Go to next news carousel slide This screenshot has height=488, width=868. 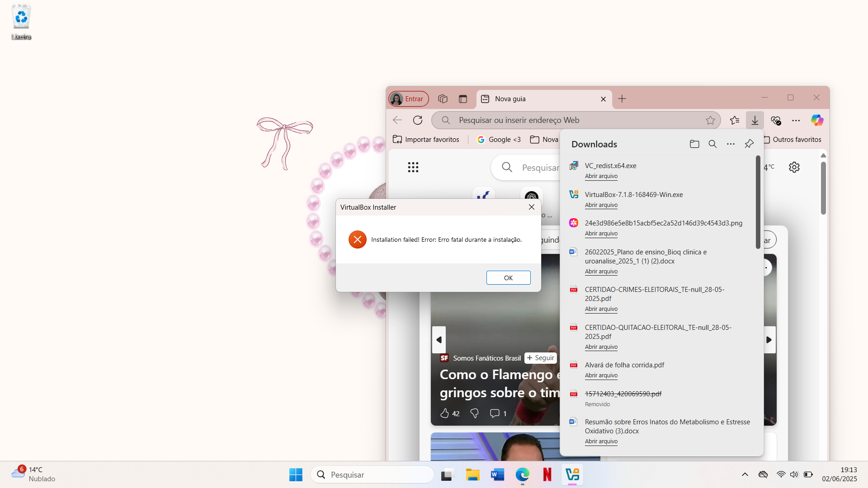[x=769, y=340]
